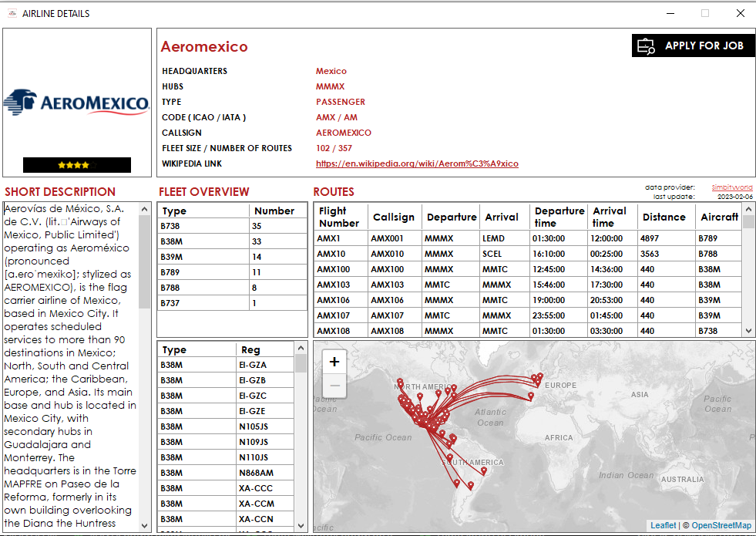The width and height of the screenshot is (756, 536).
Task: Select the AMX10 flight row
Action: pyautogui.click(x=528, y=254)
